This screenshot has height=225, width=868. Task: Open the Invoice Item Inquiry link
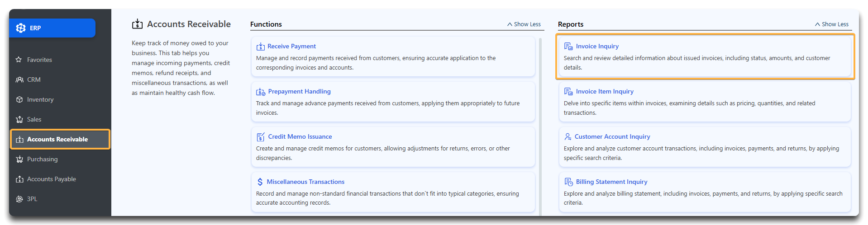(605, 91)
